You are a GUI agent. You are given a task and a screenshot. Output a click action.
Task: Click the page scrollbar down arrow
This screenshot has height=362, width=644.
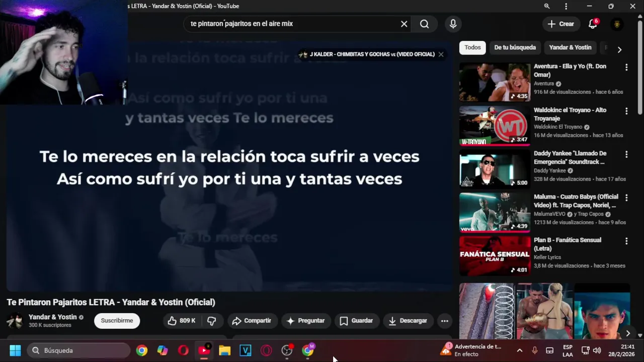tap(640, 335)
